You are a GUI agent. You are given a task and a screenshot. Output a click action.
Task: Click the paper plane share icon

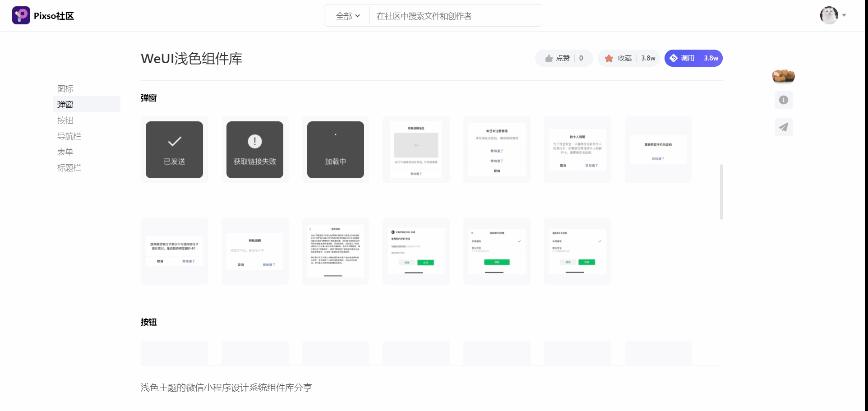[784, 127]
